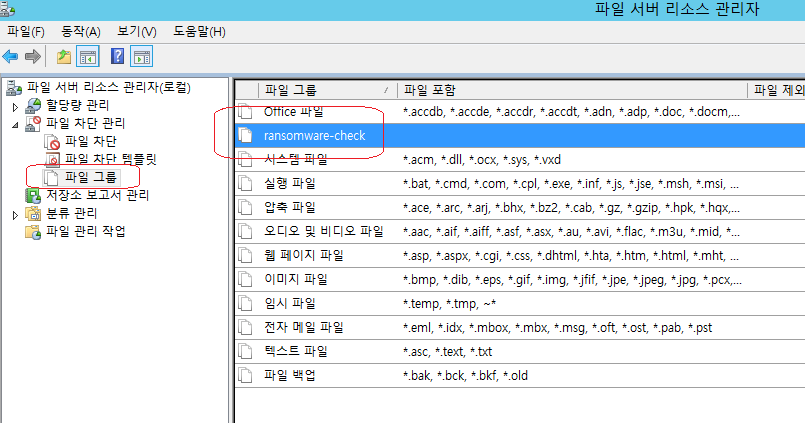805x423 pixels.
Task: Click the Back arrow toolbar icon
Action: (10, 56)
